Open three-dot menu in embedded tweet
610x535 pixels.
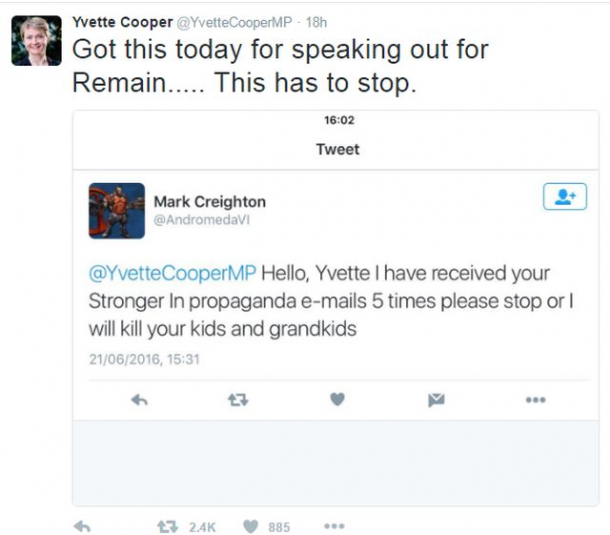coord(536,400)
